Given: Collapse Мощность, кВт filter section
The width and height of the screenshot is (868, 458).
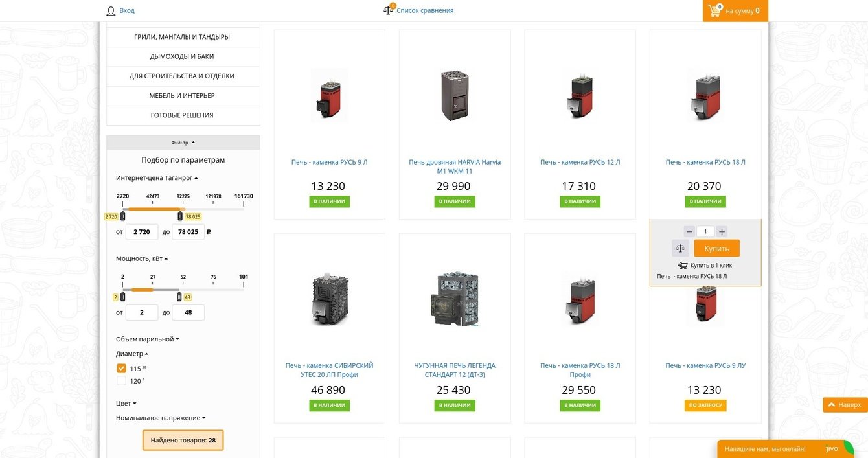Looking at the screenshot, I should 142,258.
